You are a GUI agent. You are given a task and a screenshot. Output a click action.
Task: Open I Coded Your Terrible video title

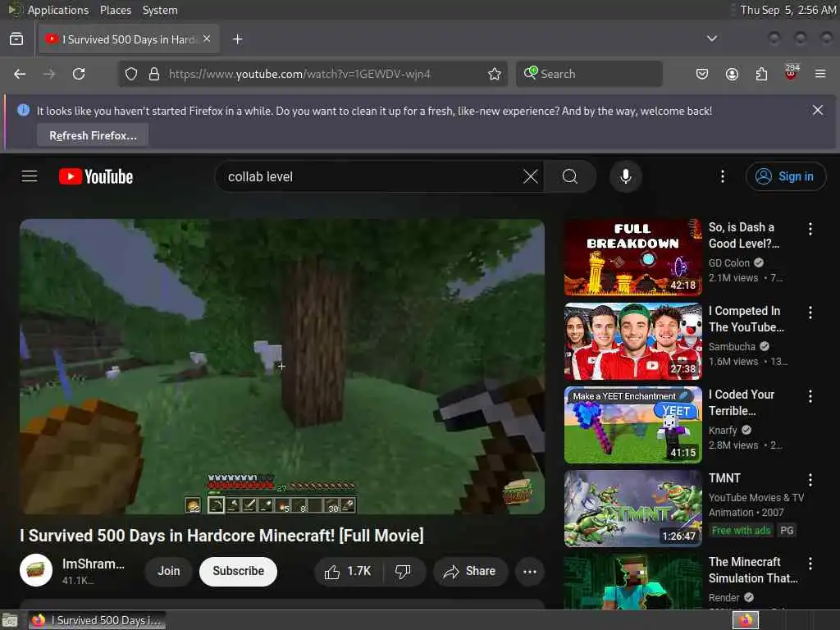click(x=742, y=402)
